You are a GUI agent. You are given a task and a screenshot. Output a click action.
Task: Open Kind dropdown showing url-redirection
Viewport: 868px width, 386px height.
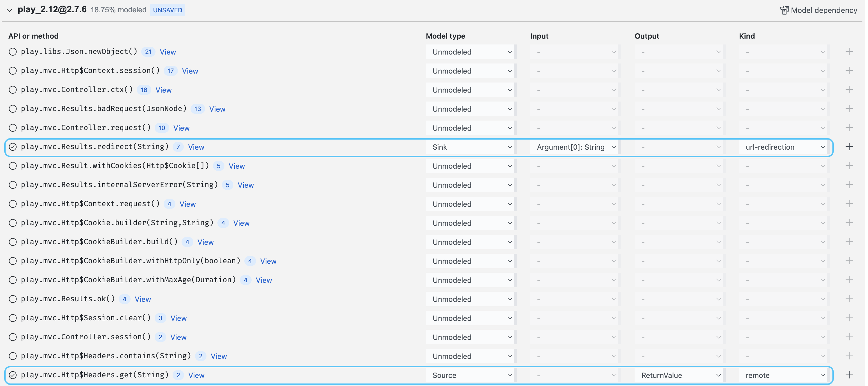784,147
